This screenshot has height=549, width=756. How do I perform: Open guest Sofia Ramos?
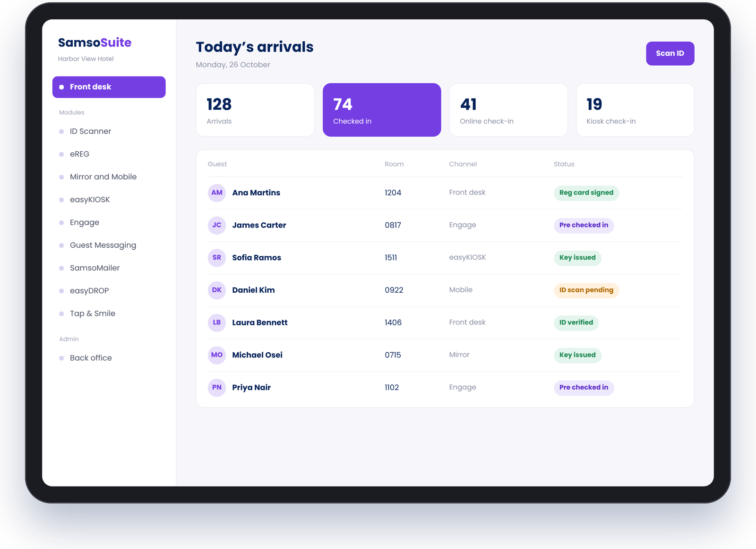tap(257, 258)
